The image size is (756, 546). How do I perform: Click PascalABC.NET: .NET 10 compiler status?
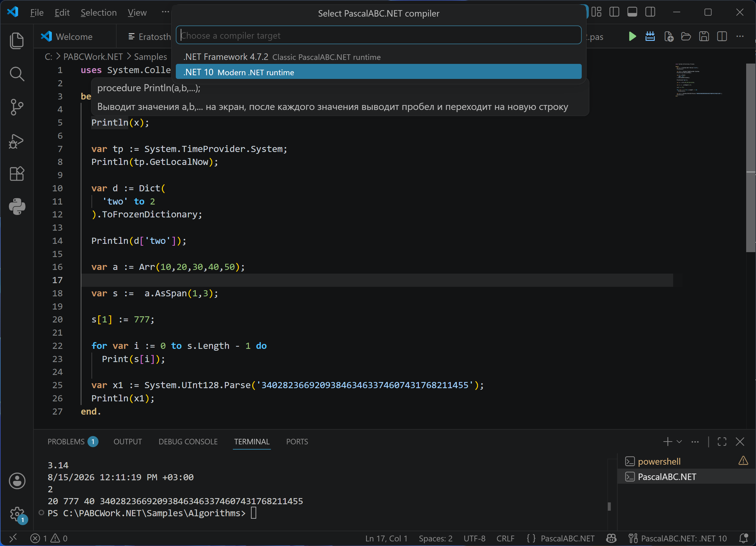(677, 538)
